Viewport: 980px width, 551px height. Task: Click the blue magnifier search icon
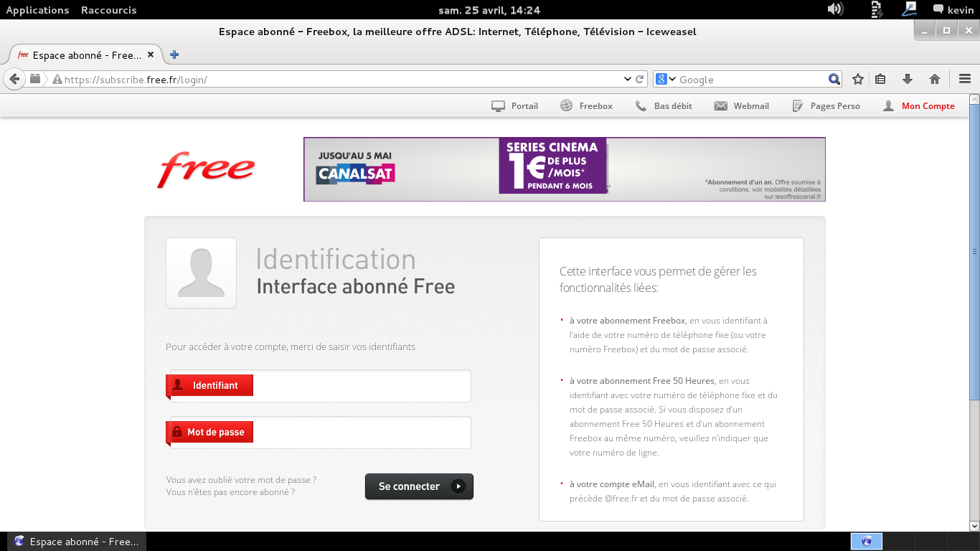pos(834,80)
